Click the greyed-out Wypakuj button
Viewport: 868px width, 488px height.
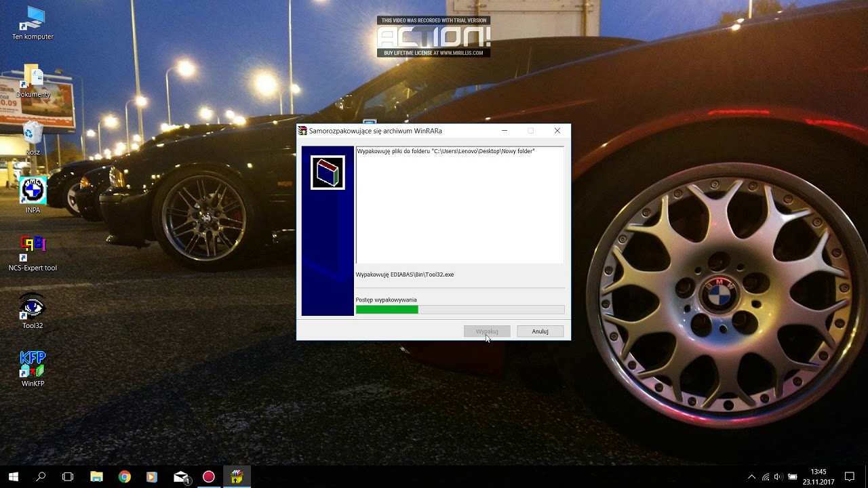point(487,331)
